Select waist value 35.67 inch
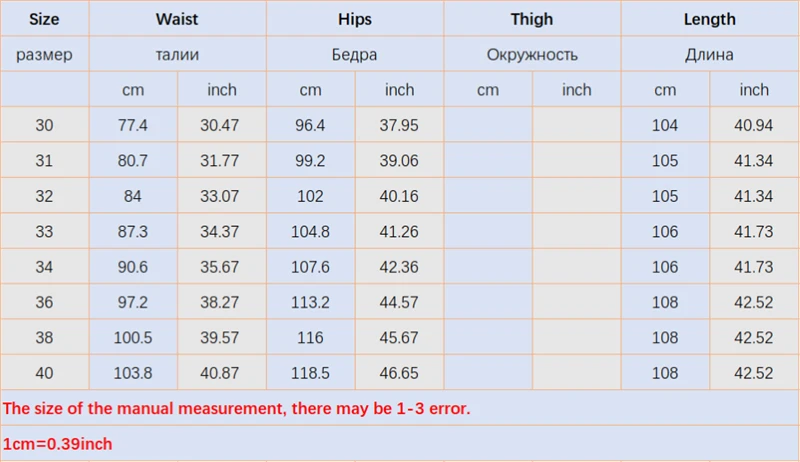The height and width of the screenshot is (462, 800). [x=221, y=267]
